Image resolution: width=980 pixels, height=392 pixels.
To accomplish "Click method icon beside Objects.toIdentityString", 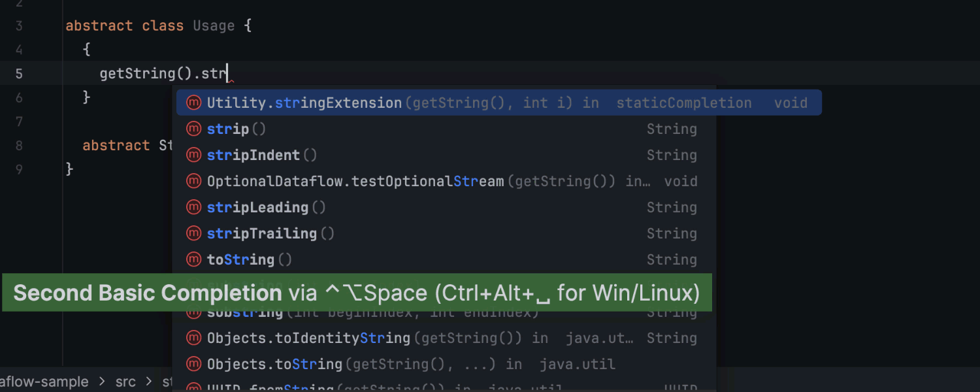I will click(193, 338).
